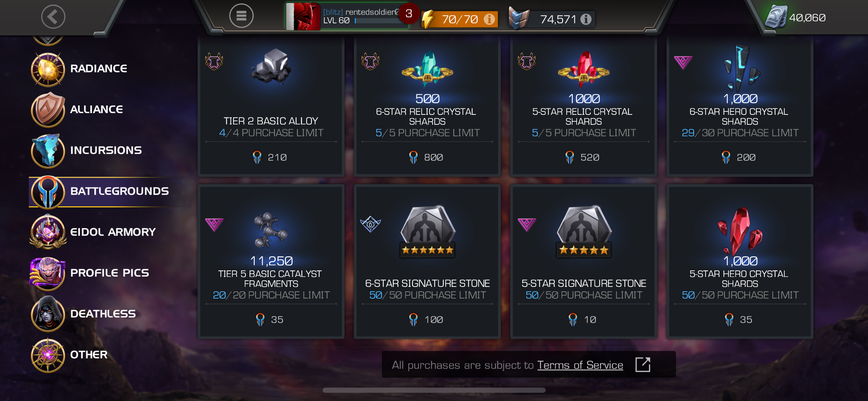Switch to the Incursions store
The height and width of the screenshot is (401, 868).
pyautogui.click(x=86, y=150)
